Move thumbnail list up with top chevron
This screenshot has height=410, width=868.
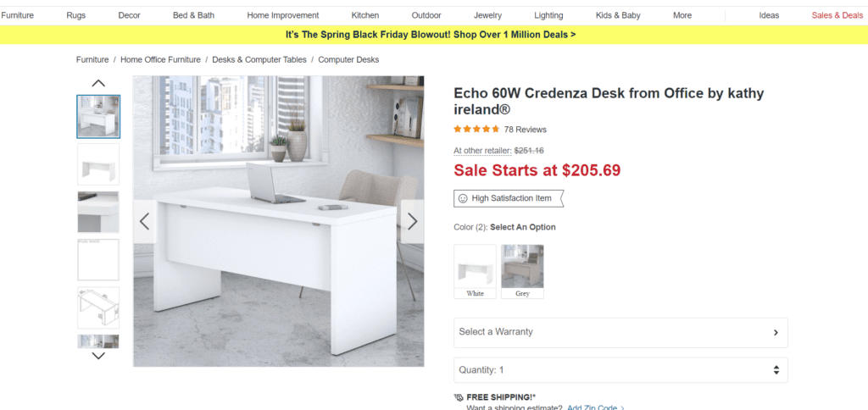(98, 83)
